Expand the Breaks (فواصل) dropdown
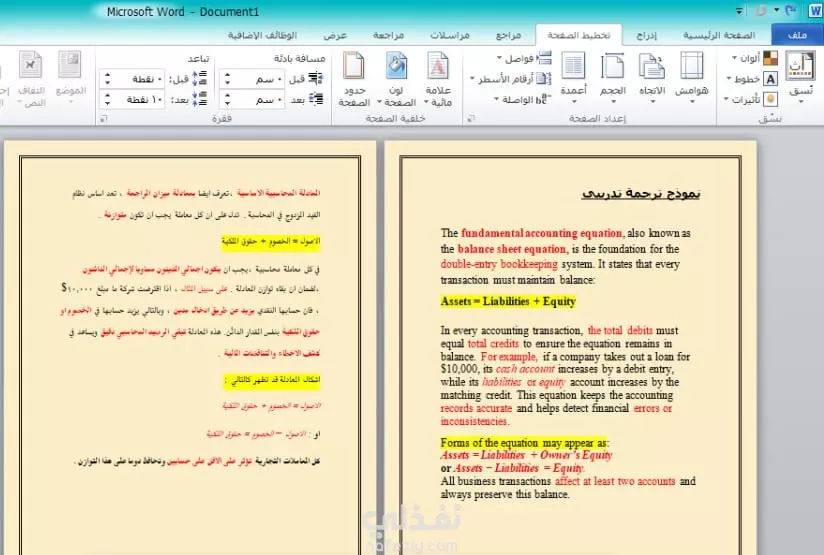 524,58
